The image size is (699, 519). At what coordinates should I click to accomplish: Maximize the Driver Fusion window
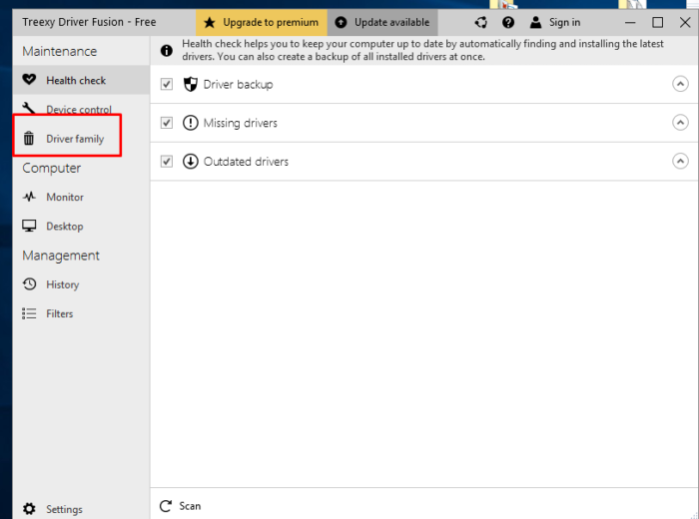pyautogui.click(x=658, y=22)
